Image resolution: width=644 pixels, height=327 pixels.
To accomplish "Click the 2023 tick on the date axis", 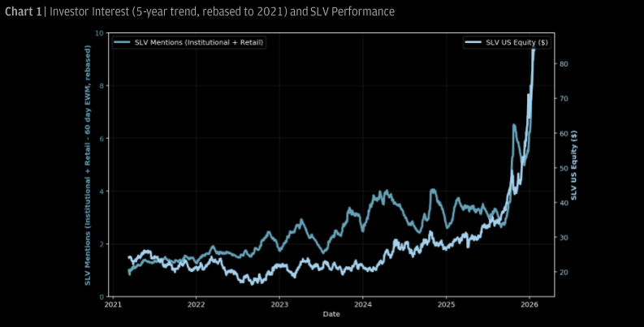I will click(279, 305).
